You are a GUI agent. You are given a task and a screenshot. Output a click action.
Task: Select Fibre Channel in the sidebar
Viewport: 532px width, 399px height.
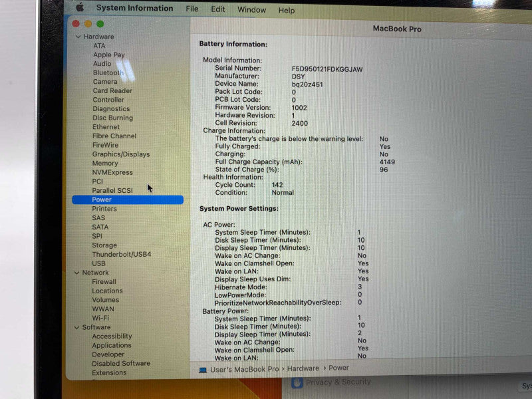click(x=114, y=136)
